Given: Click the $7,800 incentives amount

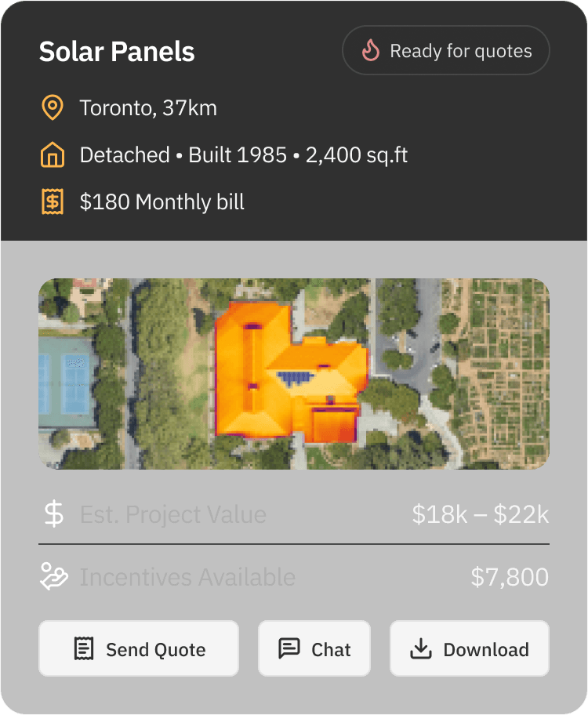Looking at the screenshot, I should coord(510,577).
